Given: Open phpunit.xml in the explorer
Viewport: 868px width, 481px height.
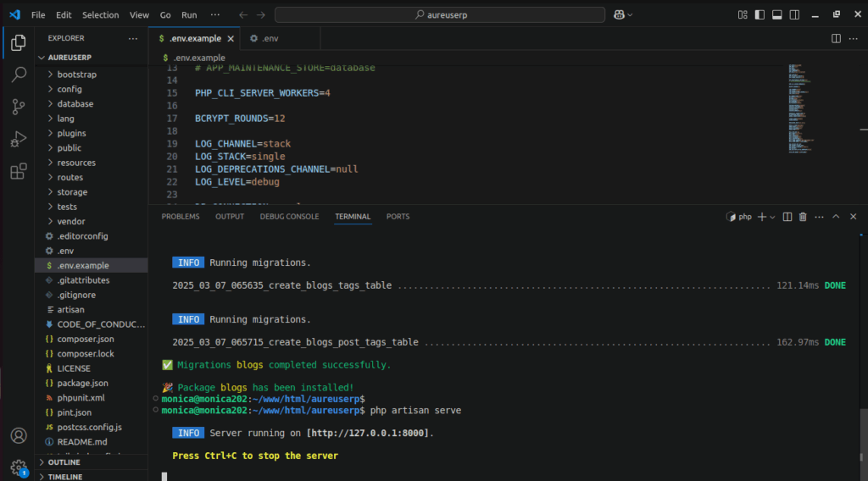Looking at the screenshot, I should [x=92, y=397].
